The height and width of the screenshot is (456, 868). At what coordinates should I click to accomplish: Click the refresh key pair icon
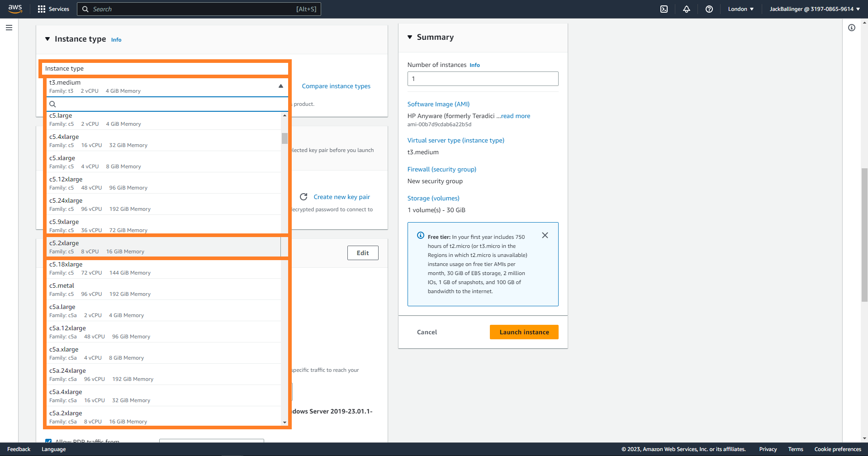pyautogui.click(x=304, y=197)
